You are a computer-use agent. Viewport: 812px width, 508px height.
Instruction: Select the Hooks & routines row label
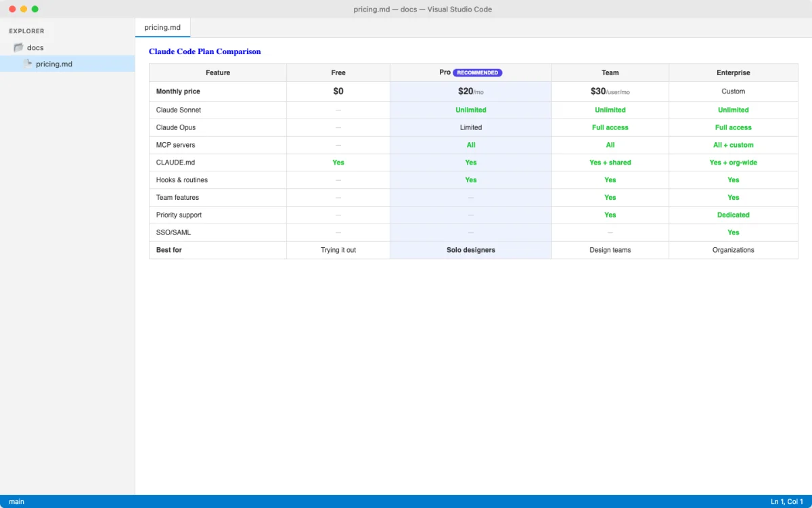pyautogui.click(x=182, y=180)
